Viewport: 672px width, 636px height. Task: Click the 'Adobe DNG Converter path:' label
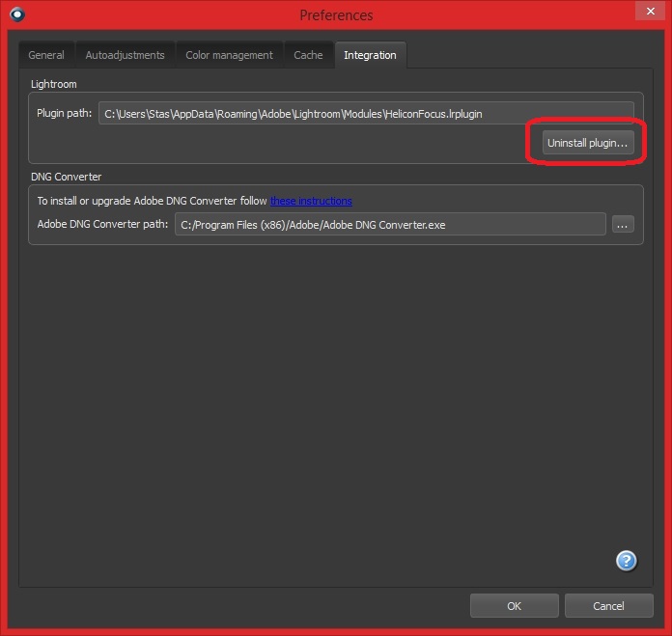click(102, 224)
